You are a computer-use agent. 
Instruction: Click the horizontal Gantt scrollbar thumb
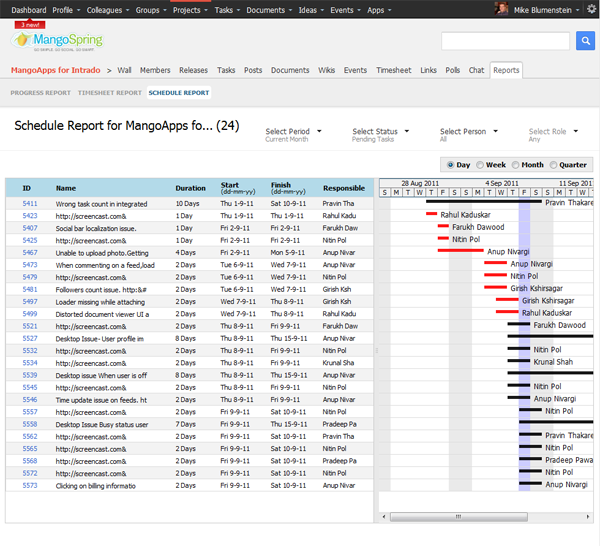coord(459,517)
